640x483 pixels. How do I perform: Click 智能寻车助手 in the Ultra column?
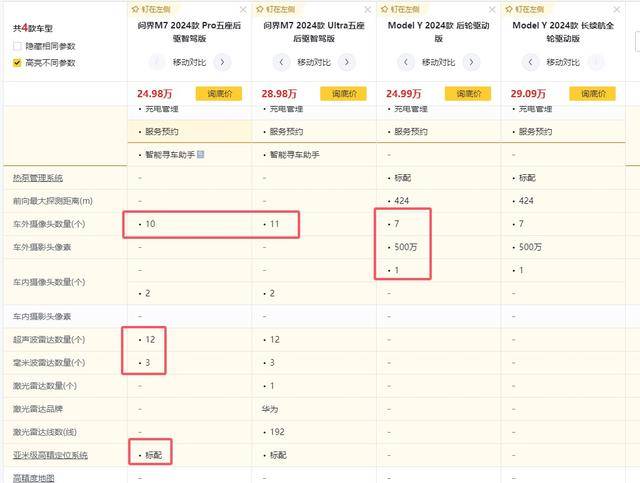(x=295, y=155)
